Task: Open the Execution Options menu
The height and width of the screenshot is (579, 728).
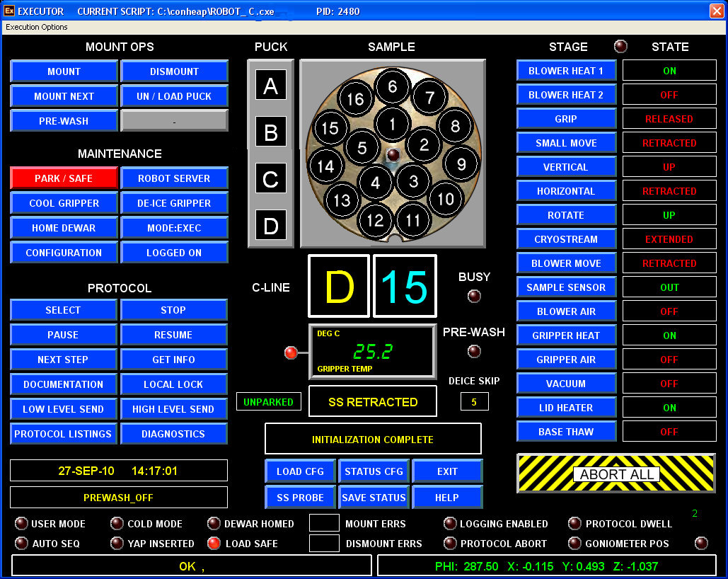Action: click(x=37, y=27)
